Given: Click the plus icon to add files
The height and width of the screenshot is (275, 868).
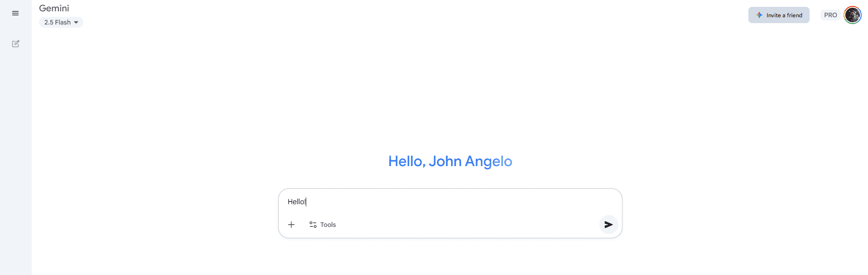Looking at the screenshot, I should click(x=291, y=225).
